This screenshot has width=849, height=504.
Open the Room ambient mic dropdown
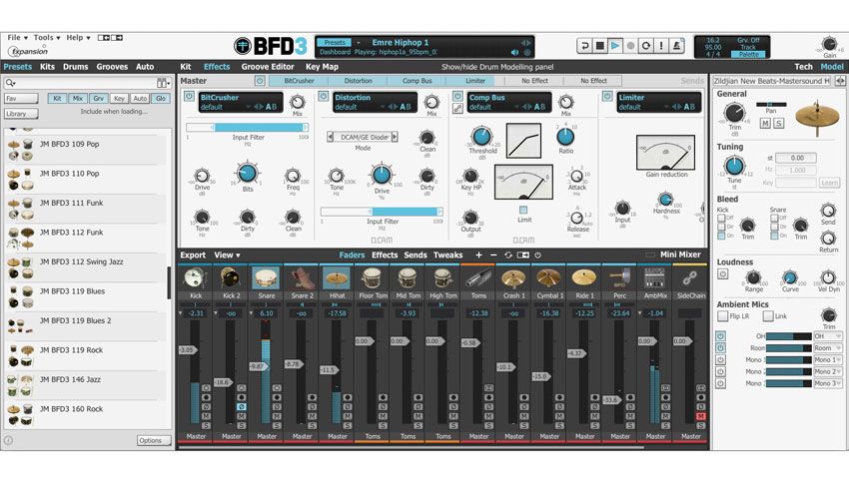click(x=828, y=348)
